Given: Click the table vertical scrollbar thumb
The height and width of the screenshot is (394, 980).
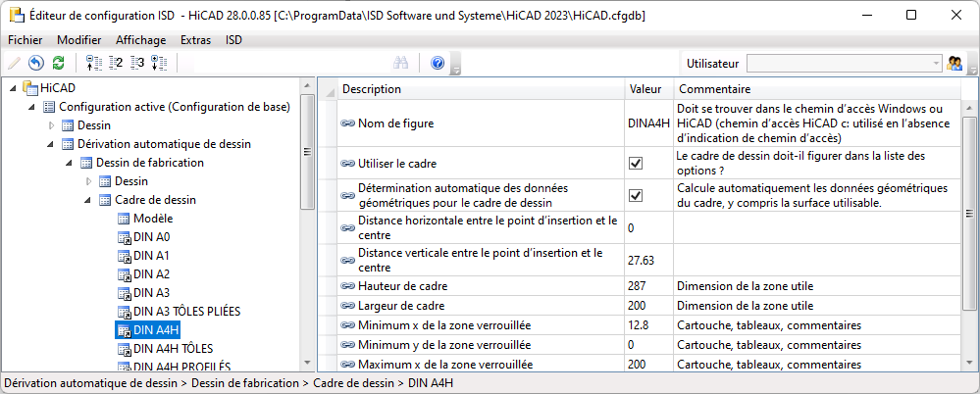Looking at the screenshot, I should pyautogui.click(x=969, y=213).
